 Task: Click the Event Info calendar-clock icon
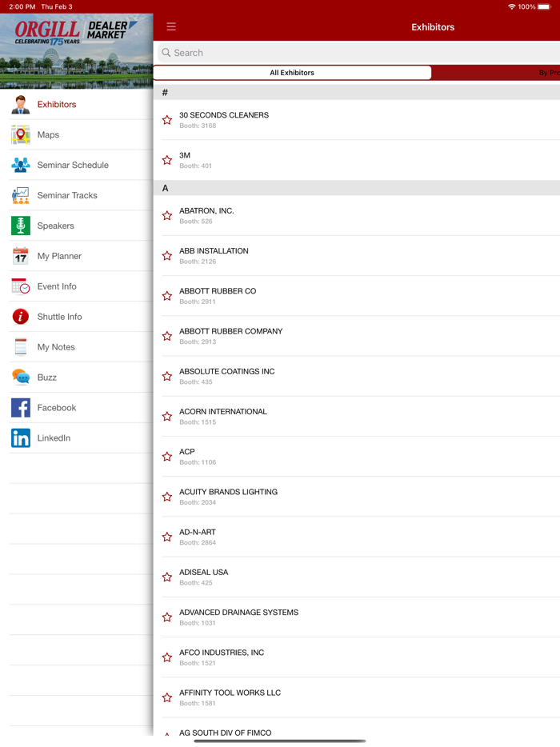point(21,286)
